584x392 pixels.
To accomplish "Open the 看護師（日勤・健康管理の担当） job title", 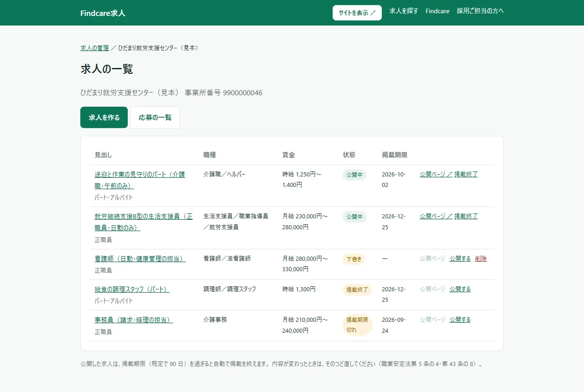I will 140,259.
